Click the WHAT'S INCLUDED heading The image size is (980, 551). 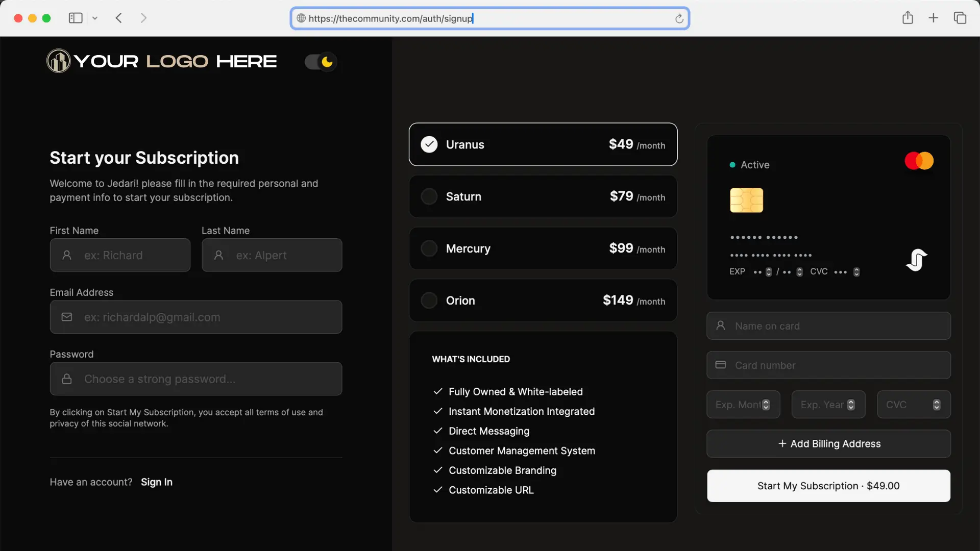[x=471, y=359]
